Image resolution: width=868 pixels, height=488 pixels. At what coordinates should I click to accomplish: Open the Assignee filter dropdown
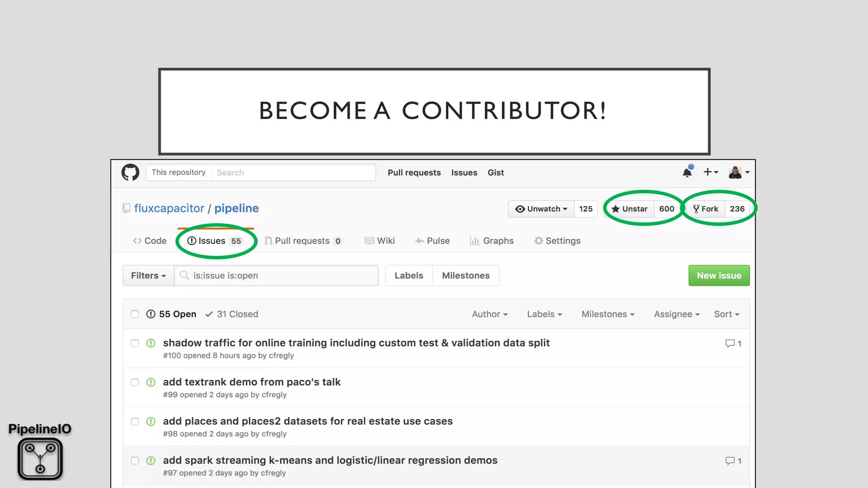tap(677, 314)
